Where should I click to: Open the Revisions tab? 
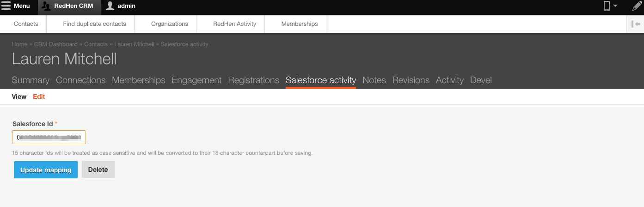click(x=411, y=80)
